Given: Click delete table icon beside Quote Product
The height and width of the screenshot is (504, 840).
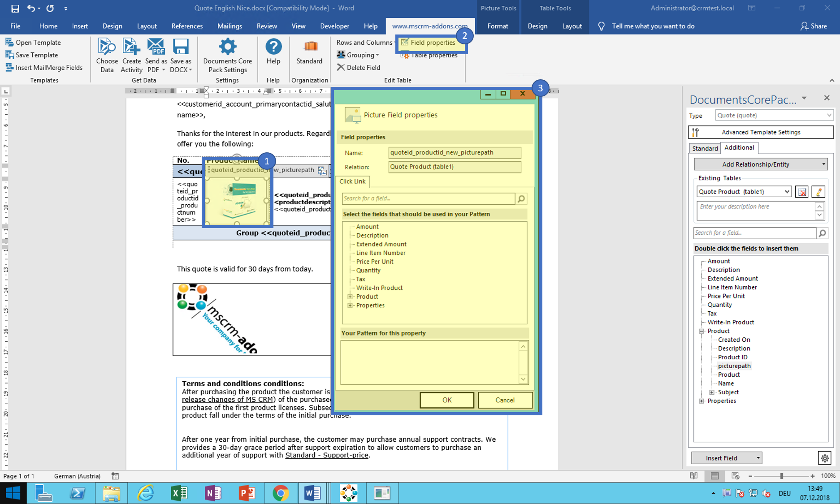Looking at the screenshot, I should point(802,192).
